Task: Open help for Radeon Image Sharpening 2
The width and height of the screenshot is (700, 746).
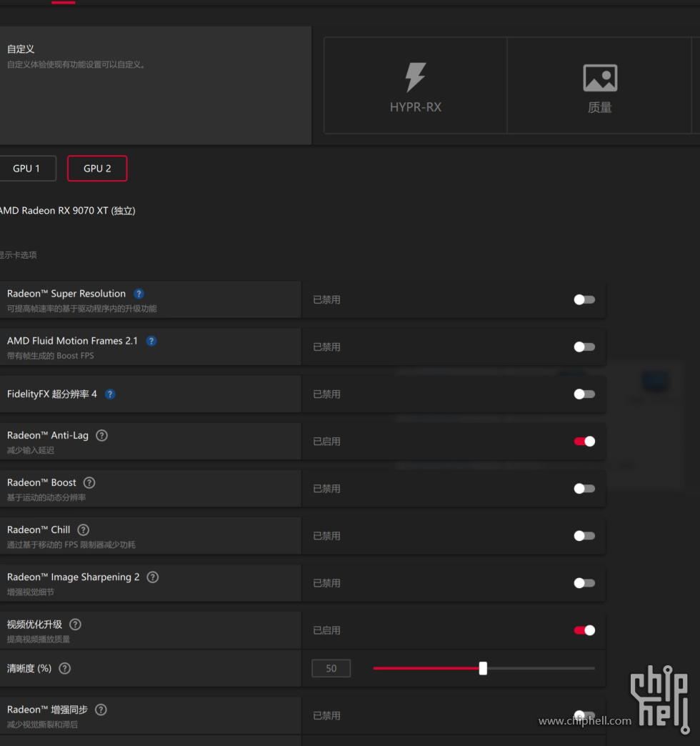Action: coord(153,577)
